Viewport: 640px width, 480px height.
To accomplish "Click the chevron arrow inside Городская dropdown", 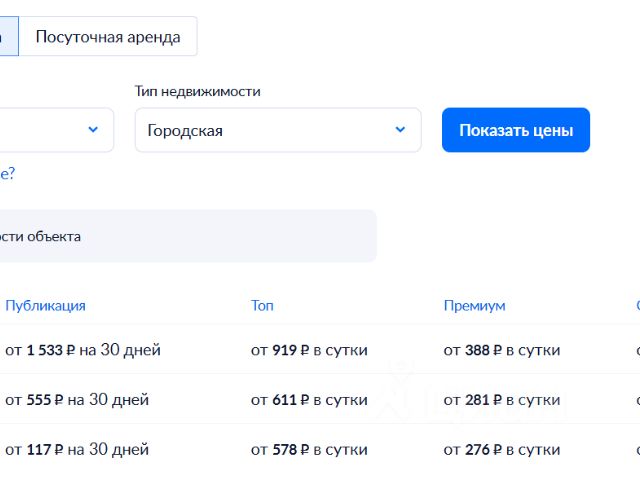I will (400, 130).
